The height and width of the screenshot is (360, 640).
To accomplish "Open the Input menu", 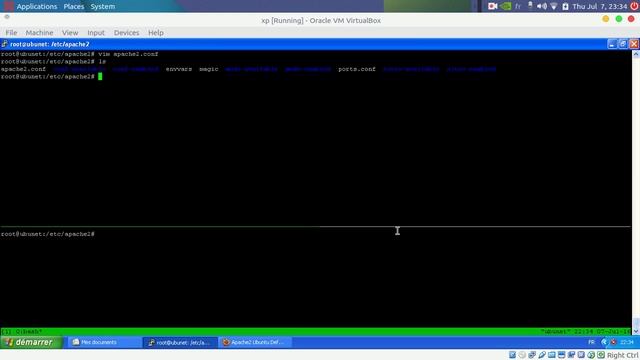I will click(x=96, y=33).
